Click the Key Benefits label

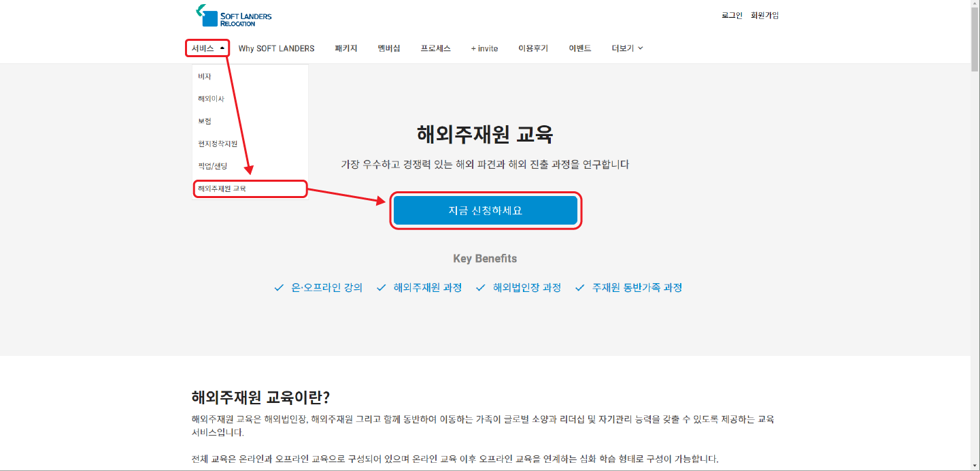485,259
